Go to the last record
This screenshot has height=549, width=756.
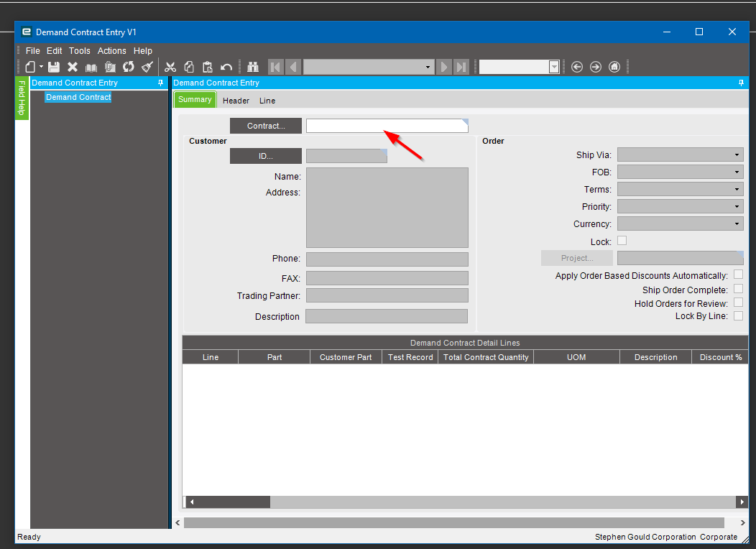click(x=461, y=67)
